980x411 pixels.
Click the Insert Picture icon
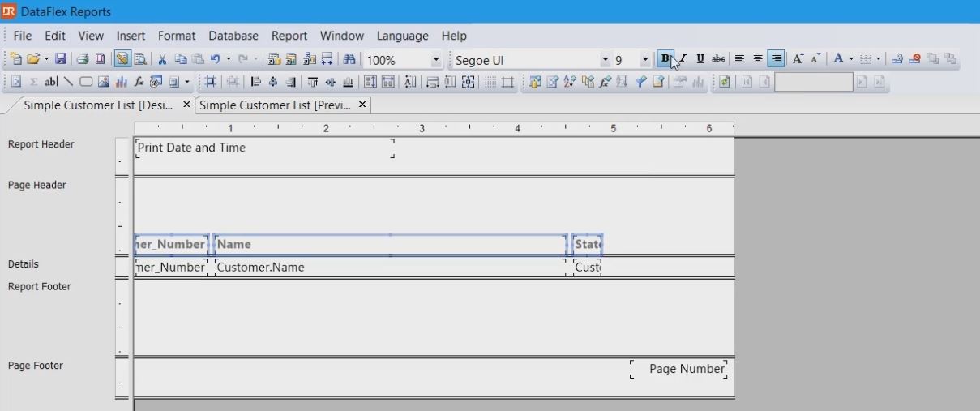pos(104,82)
